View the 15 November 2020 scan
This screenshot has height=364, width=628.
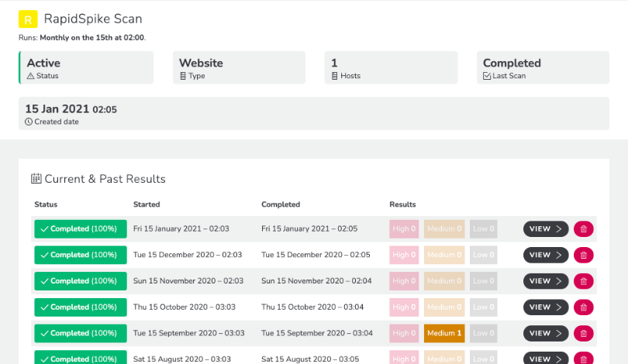point(546,281)
